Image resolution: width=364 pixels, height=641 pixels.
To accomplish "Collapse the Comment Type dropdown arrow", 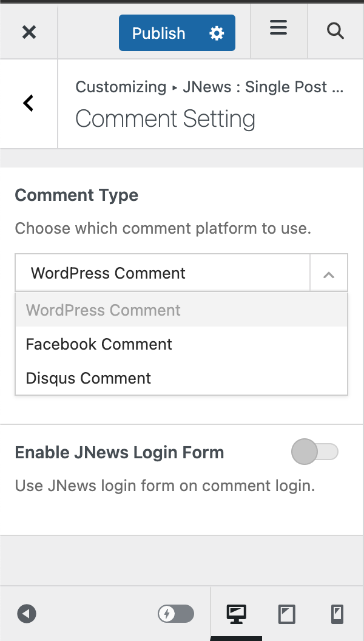I will click(x=329, y=274).
